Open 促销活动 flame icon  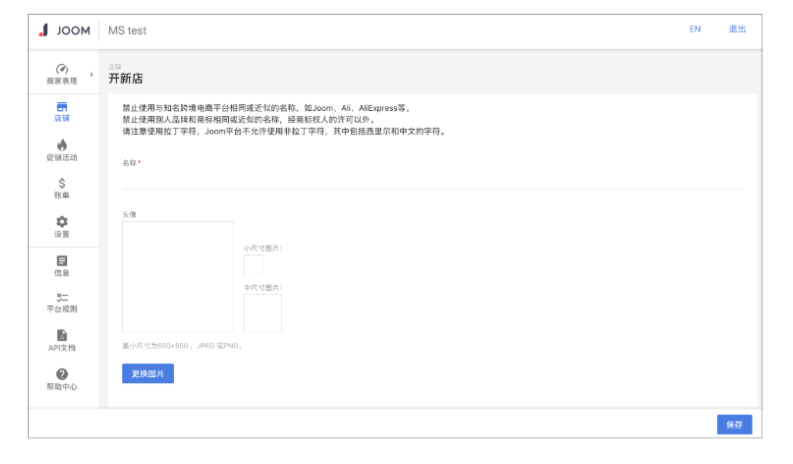tap(62, 145)
